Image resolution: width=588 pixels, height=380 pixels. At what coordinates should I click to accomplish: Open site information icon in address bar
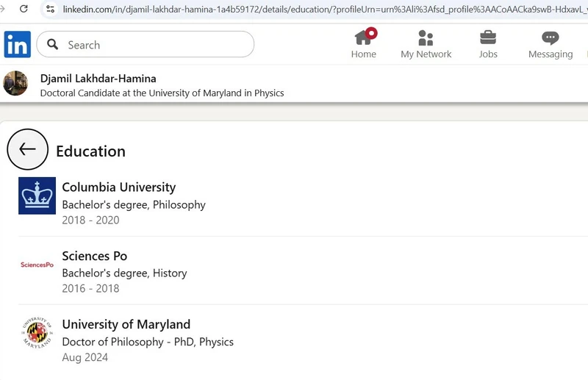pyautogui.click(x=50, y=9)
